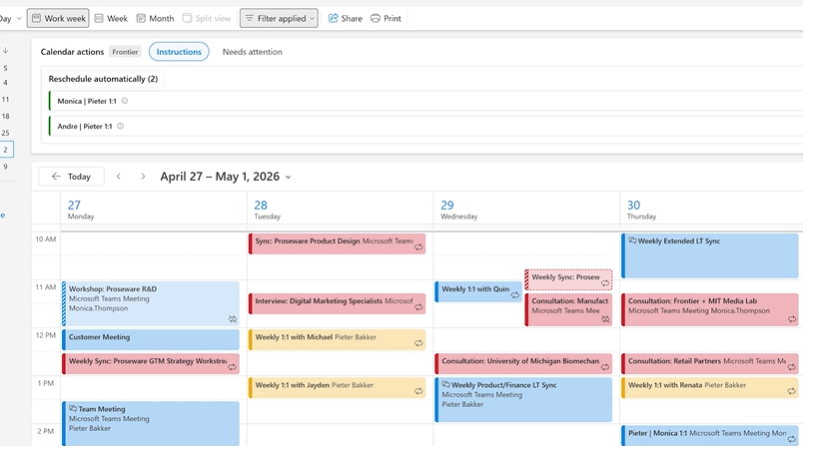Switch to Work week view
Viewport: 814px width, 453px height.
pos(58,18)
